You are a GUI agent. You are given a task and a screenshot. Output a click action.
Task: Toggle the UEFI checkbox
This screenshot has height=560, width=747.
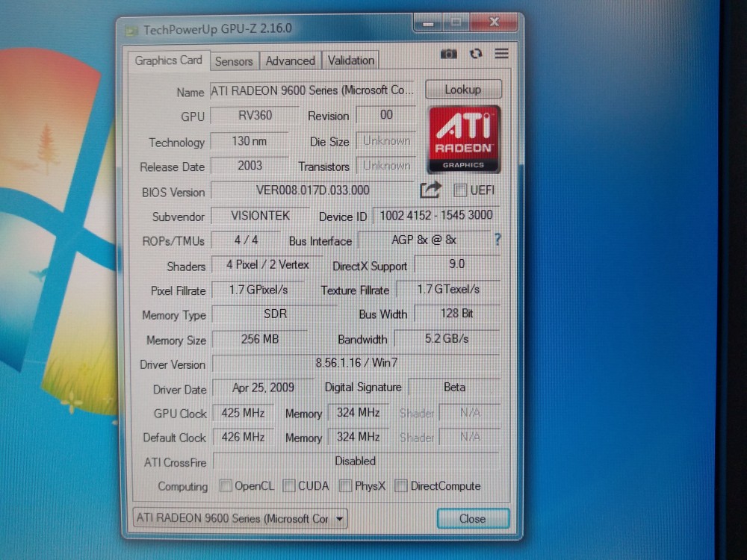click(459, 190)
